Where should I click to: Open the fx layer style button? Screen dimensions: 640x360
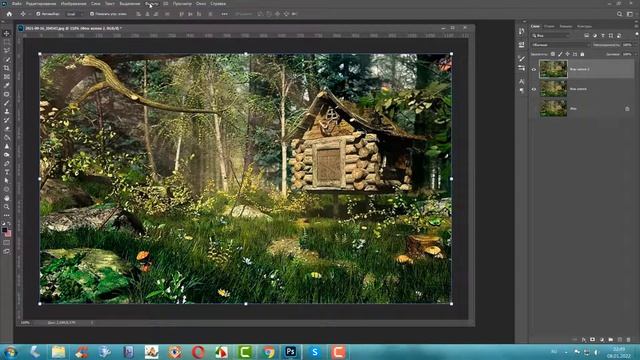click(584, 340)
